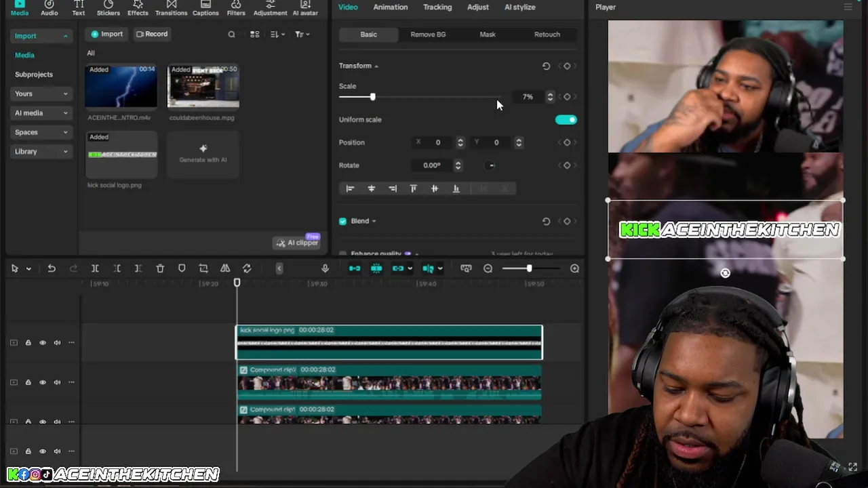Delete the selected clip with trash icon
The height and width of the screenshot is (488, 868).
[160, 268]
